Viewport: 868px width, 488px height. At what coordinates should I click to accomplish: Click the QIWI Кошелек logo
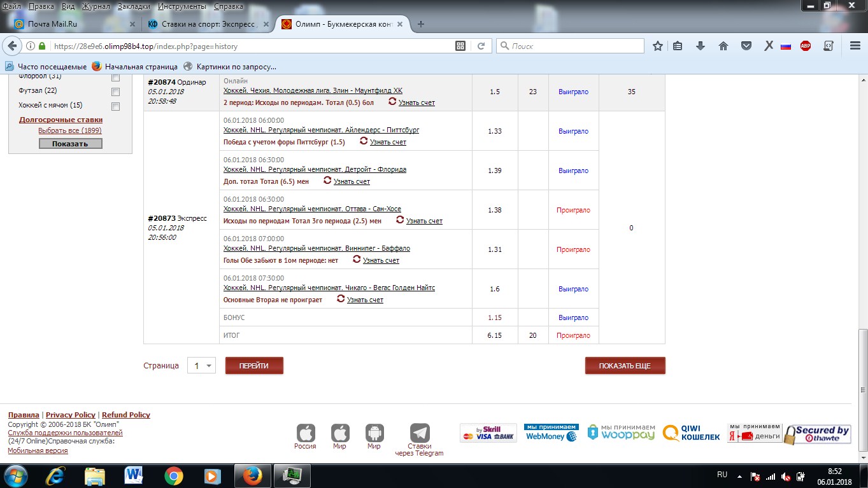point(692,433)
